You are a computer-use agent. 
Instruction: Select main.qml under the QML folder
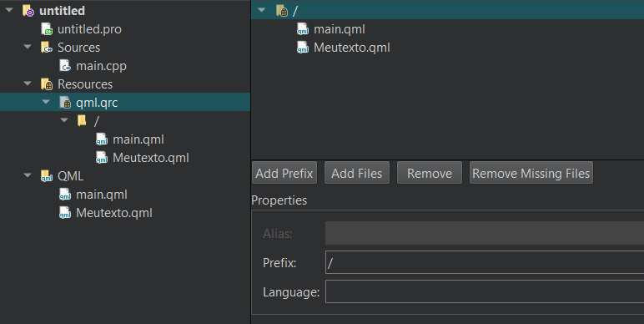tap(102, 195)
